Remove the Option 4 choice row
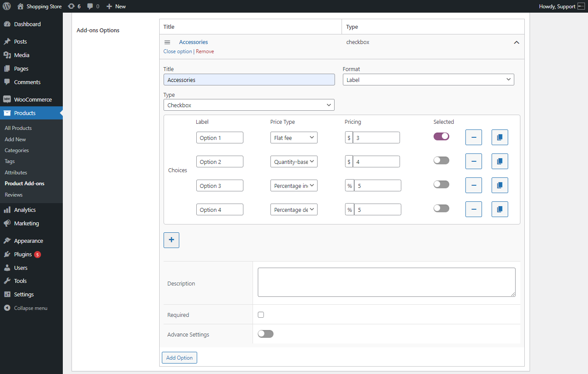The width and height of the screenshot is (588, 374). point(474,209)
